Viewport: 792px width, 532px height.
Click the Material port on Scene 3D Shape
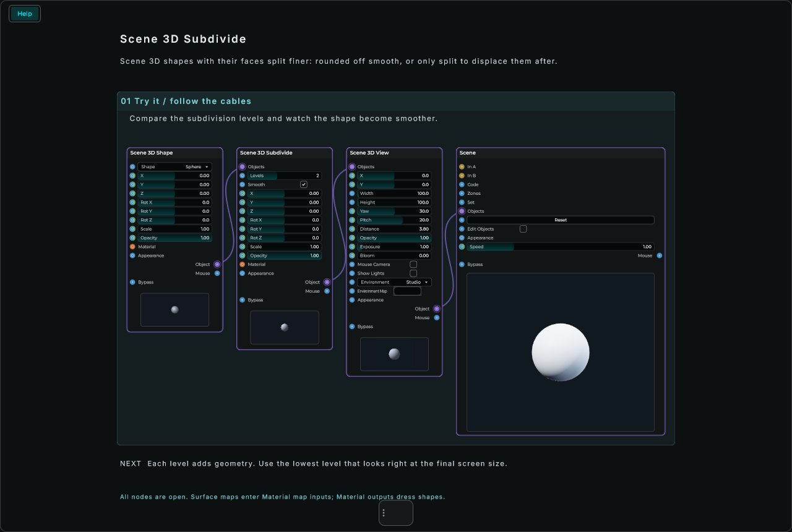point(132,247)
